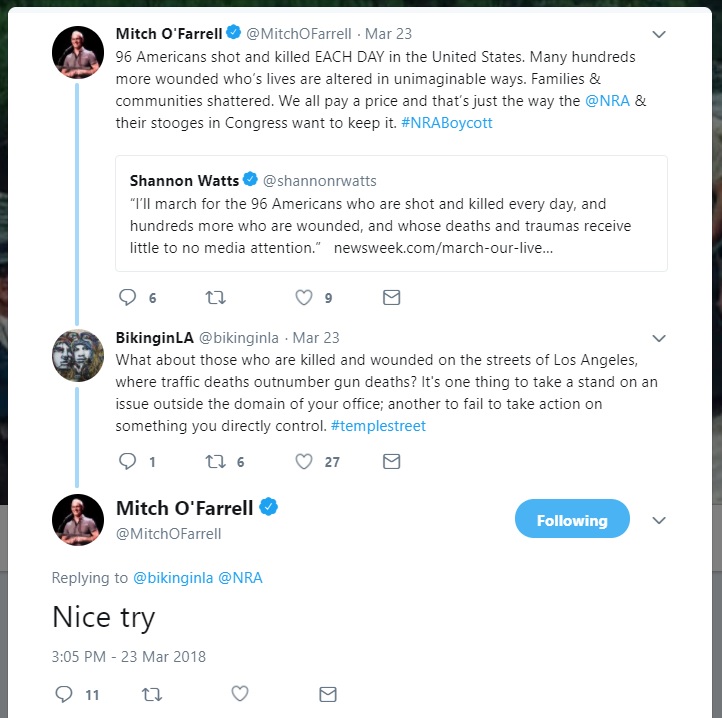The width and height of the screenshot is (722, 718).
Task: Send the first tweet via direct message
Action: tap(392, 297)
